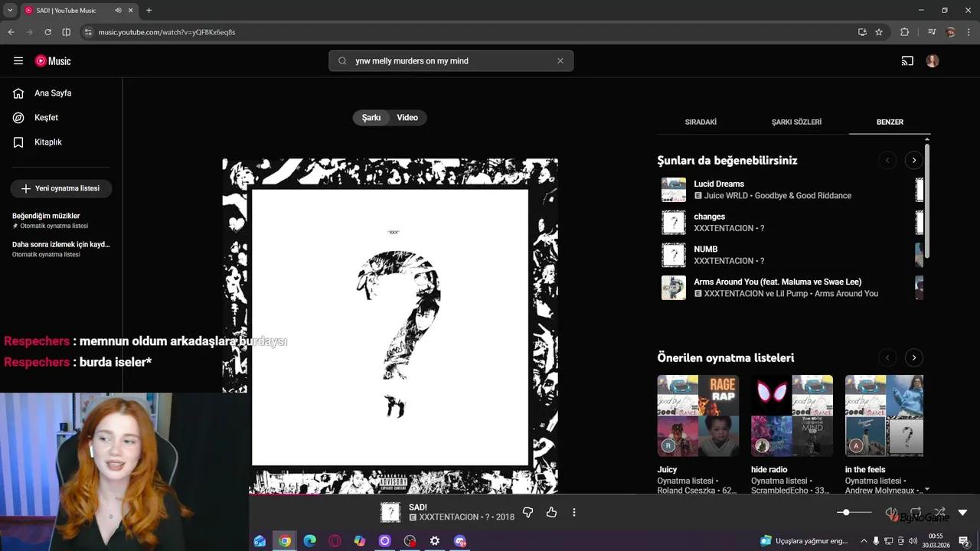Viewport: 980px width, 551px height.
Task: Select the BENZER tab
Action: point(890,122)
